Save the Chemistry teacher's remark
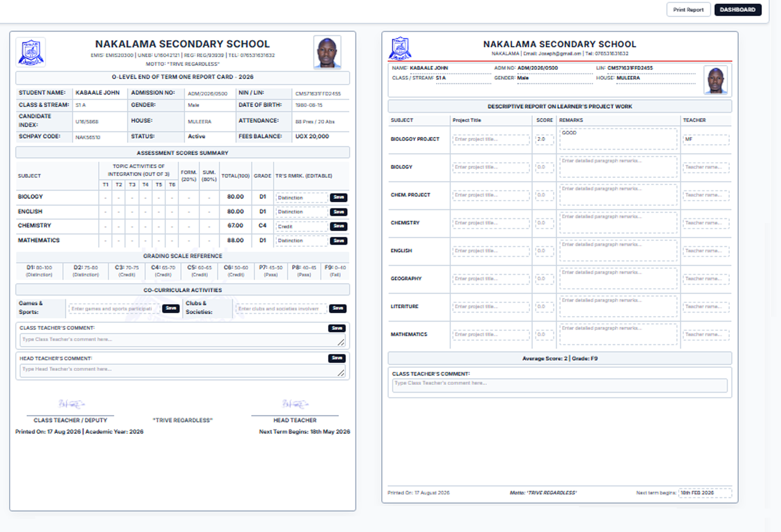This screenshot has width=781, height=532. pyautogui.click(x=339, y=226)
